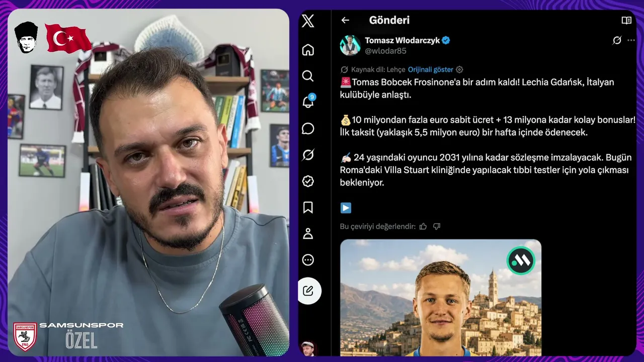Click the X logo in the sidebar

coord(308,21)
